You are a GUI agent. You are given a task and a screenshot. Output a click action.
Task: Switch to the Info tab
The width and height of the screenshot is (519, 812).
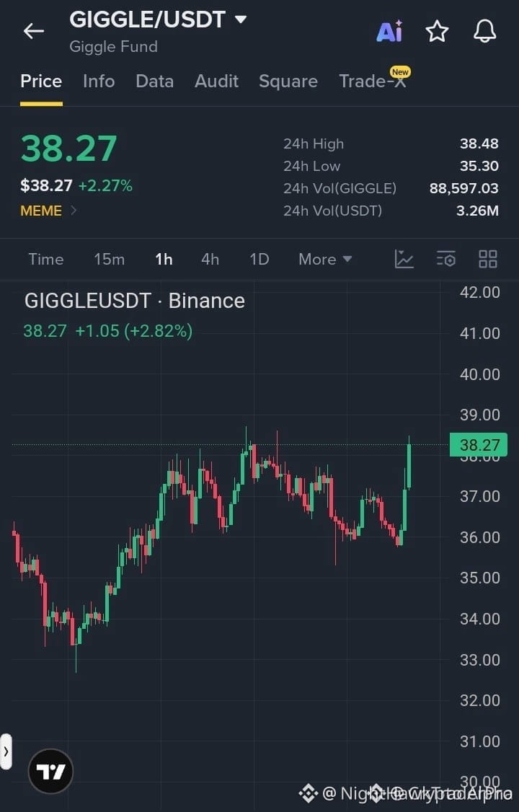click(99, 81)
